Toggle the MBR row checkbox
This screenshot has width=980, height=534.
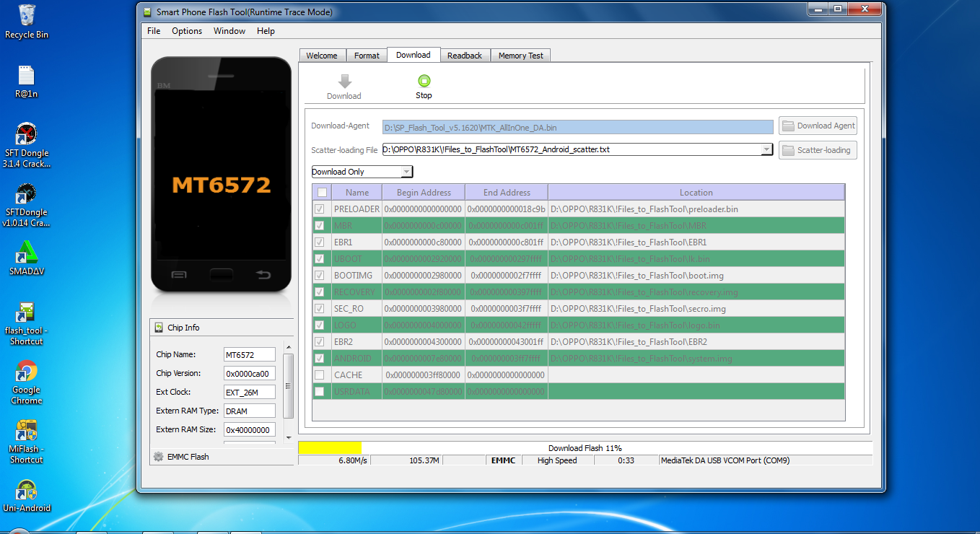pyautogui.click(x=319, y=226)
